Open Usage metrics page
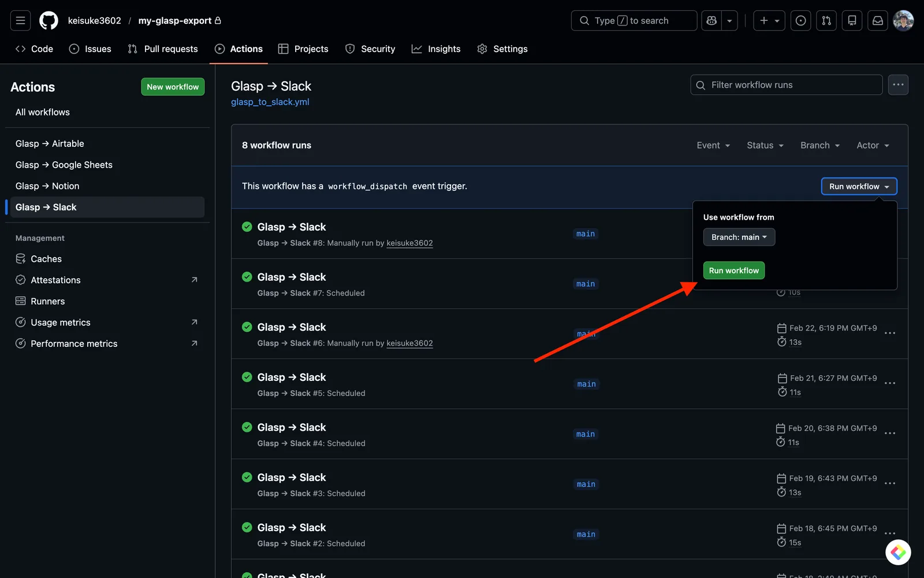 (x=107, y=323)
